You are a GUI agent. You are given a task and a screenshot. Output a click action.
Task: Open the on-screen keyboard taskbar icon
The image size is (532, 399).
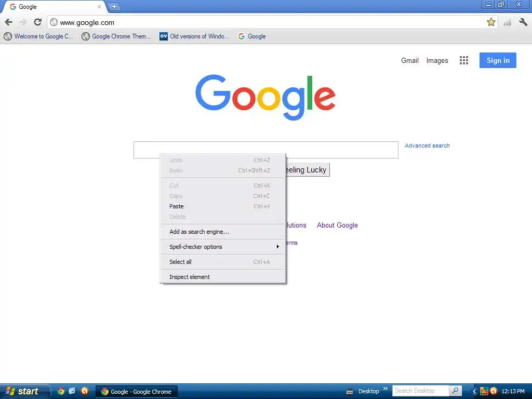point(350,392)
